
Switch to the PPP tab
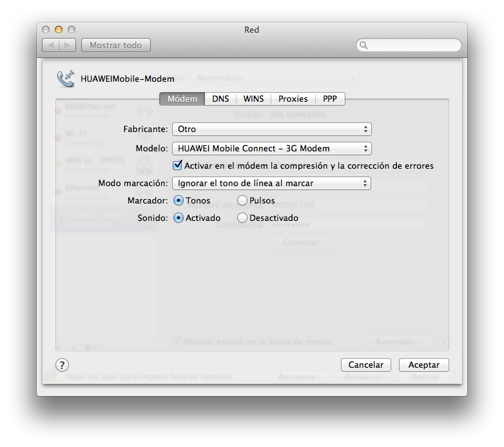point(330,99)
